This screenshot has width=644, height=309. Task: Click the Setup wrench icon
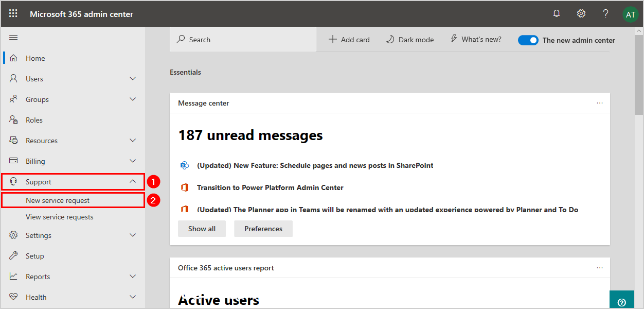[14, 256]
